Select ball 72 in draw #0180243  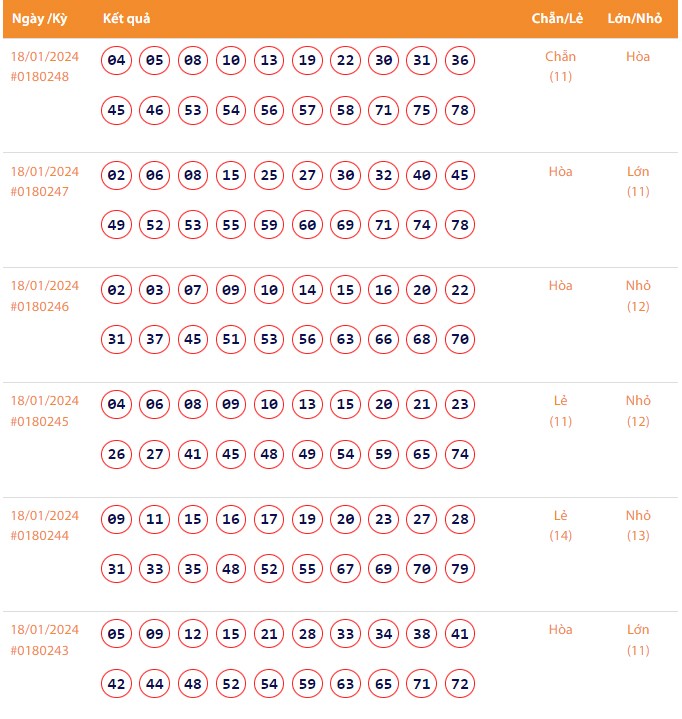click(460, 684)
